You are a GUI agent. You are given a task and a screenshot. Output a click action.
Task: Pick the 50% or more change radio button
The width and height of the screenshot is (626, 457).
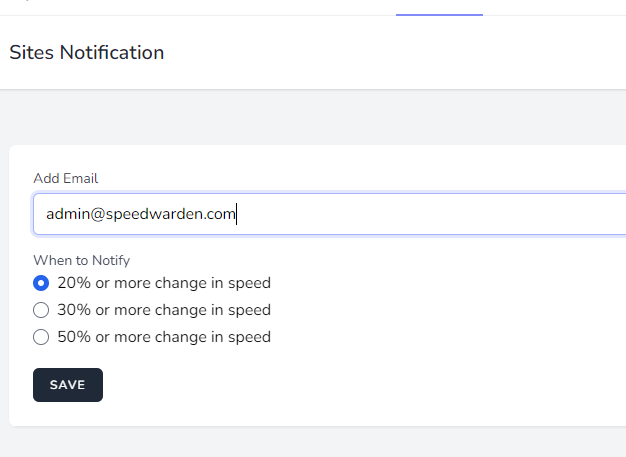41,337
